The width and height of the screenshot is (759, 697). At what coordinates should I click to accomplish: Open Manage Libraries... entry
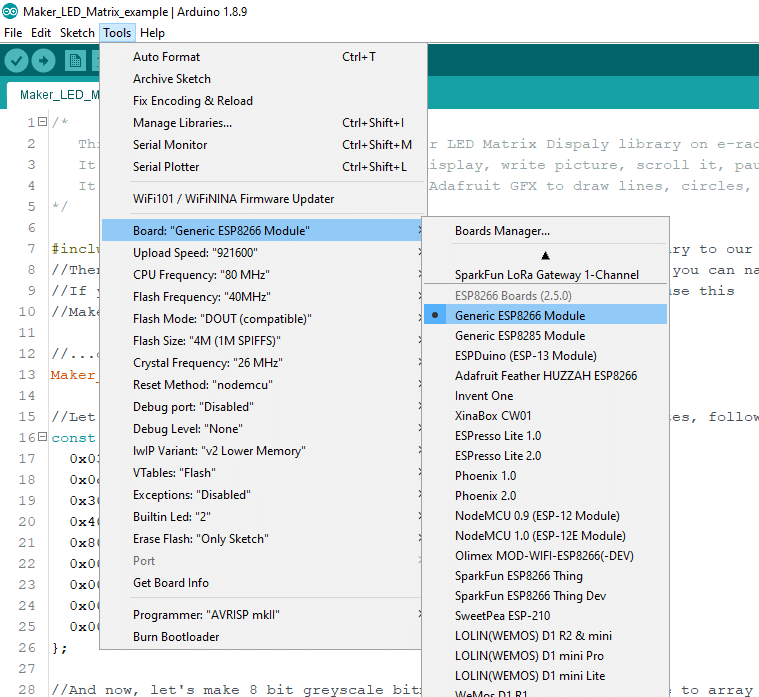pos(182,123)
